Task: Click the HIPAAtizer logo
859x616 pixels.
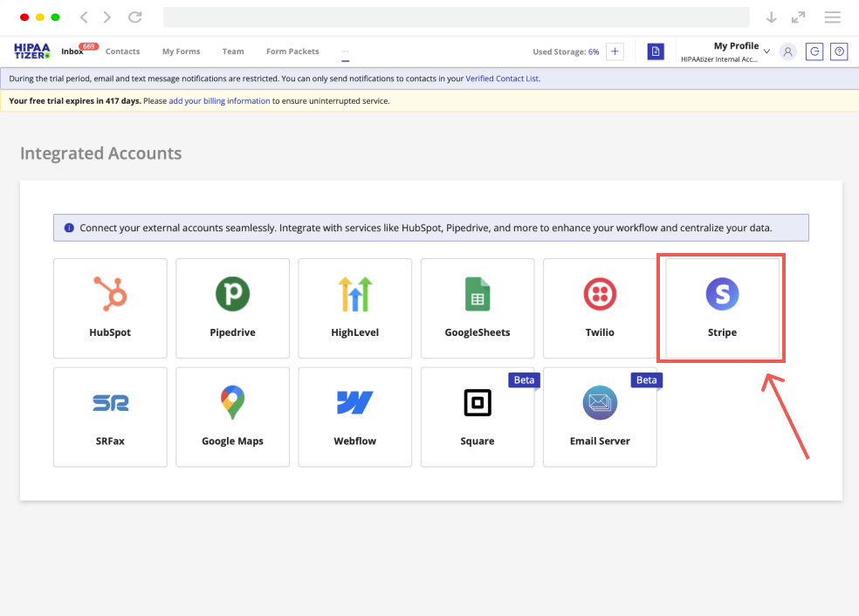Action: (x=31, y=51)
